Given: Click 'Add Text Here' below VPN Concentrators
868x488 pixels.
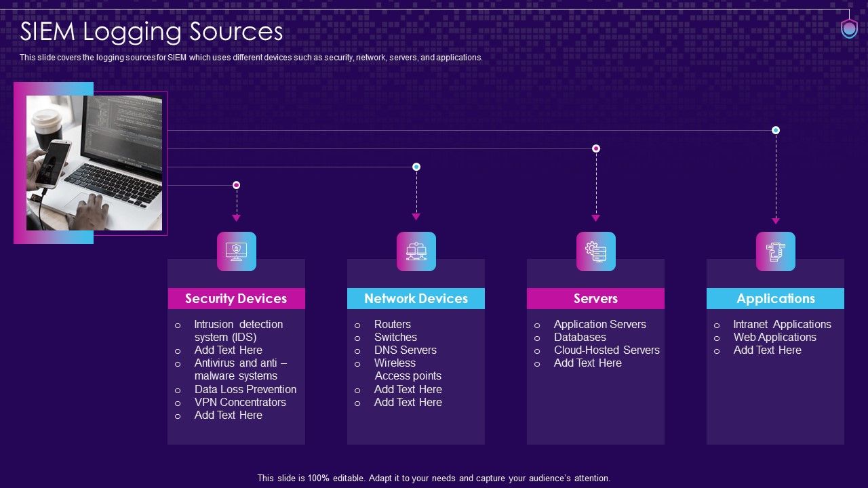Looking at the screenshot, I should point(229,415).
